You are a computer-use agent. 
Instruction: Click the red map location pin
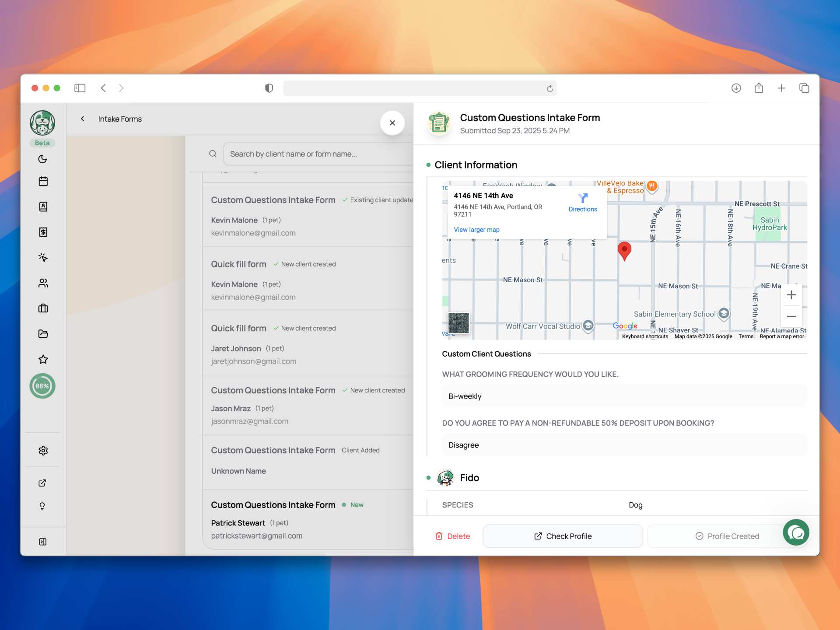point(624,251)
